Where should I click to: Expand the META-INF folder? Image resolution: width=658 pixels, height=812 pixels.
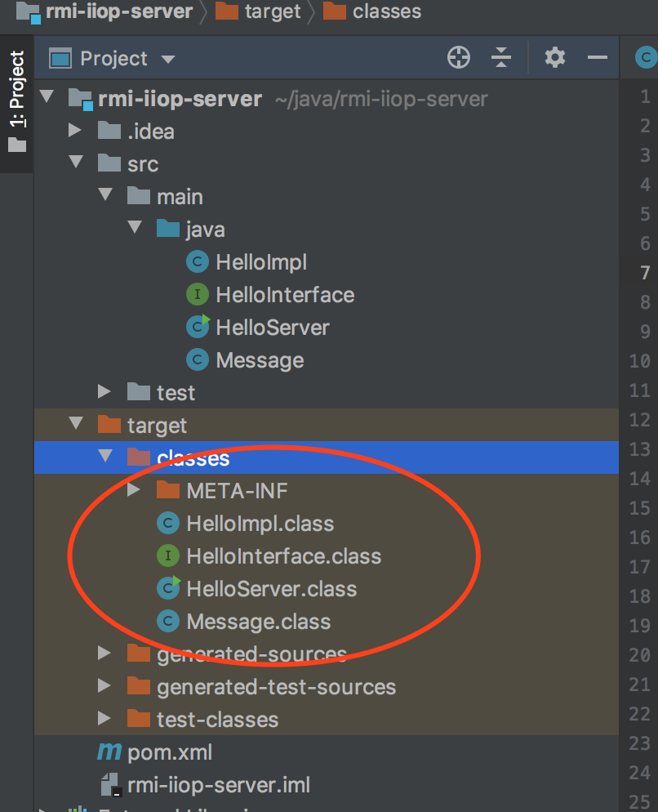134,489
